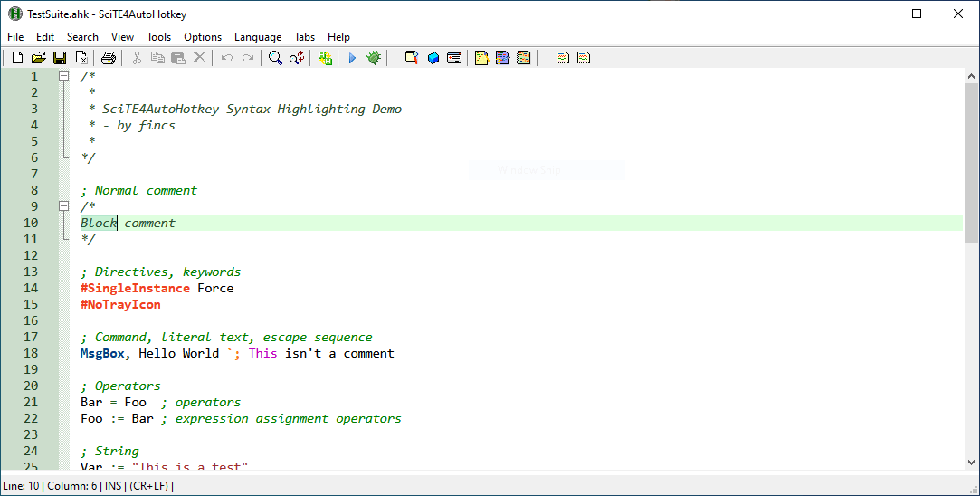Click '; Command, literal text, escape sequence' comment

pyautogui.click(x=226, y=337)
